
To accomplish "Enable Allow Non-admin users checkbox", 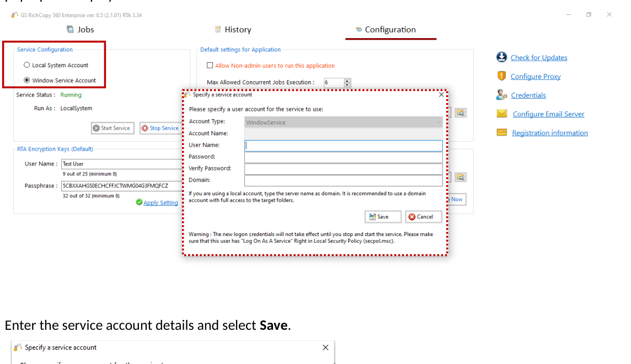I will tap(210, 65).
